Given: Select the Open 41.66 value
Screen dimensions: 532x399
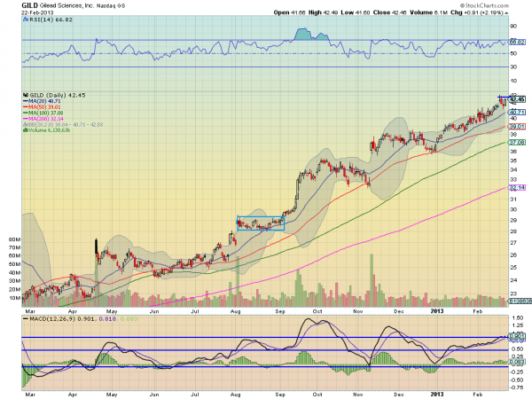Looking at the screenshot, I should coord(289,12).
